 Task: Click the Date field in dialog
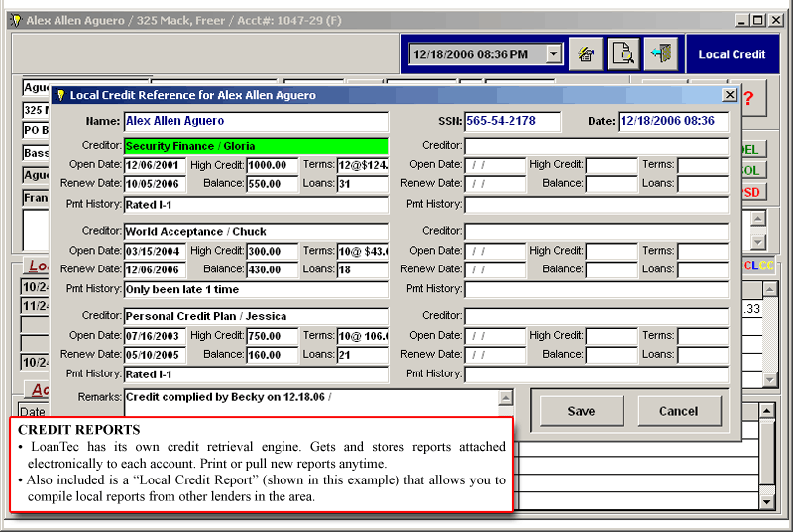[x=673, y=121]
